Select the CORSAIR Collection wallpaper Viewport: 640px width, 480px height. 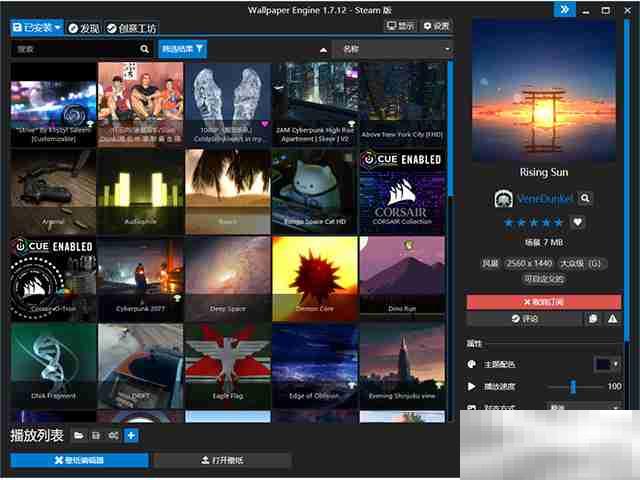[x=402, y=191]
